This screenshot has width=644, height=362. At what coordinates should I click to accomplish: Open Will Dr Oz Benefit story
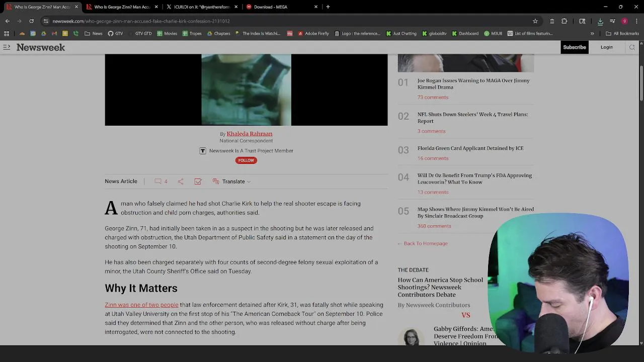[x=474, y=178]
